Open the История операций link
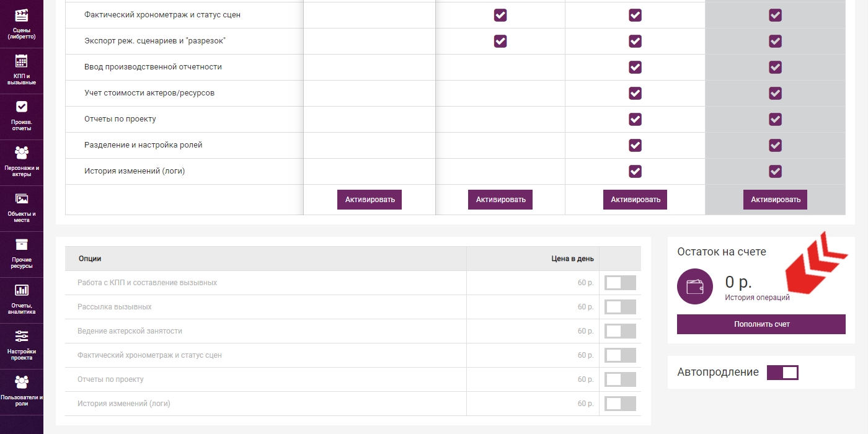This screenshot has height=434, width=868. pos(757,298)
